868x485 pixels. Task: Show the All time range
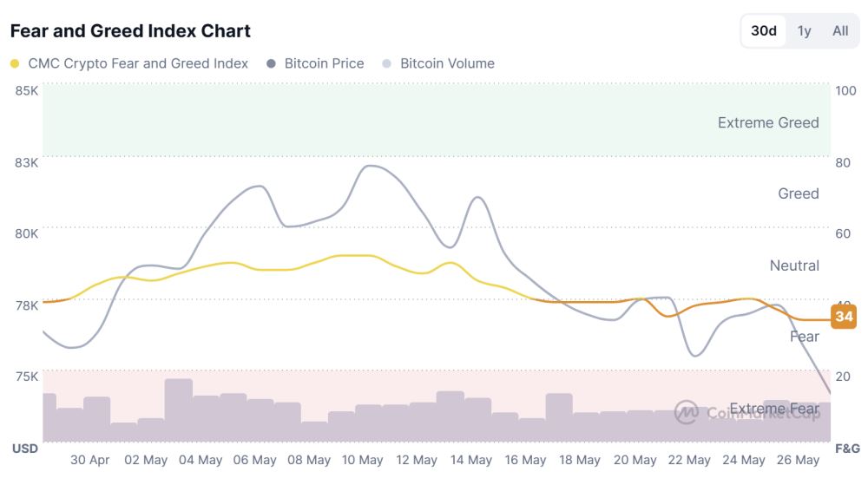point(839,31)
